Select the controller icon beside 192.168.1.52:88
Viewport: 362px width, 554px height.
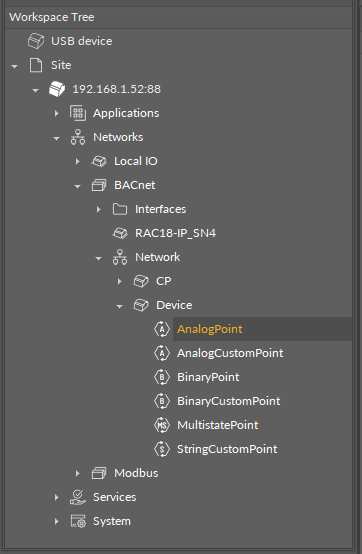[x=57, y=89]
